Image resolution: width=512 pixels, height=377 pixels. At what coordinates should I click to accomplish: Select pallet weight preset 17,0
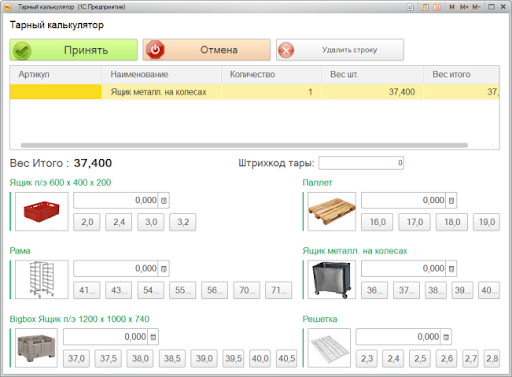point(414,222)
